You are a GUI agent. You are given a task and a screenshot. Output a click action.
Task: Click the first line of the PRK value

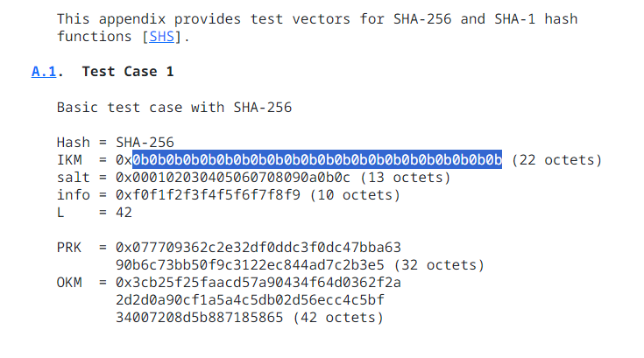tap(258, 248)
